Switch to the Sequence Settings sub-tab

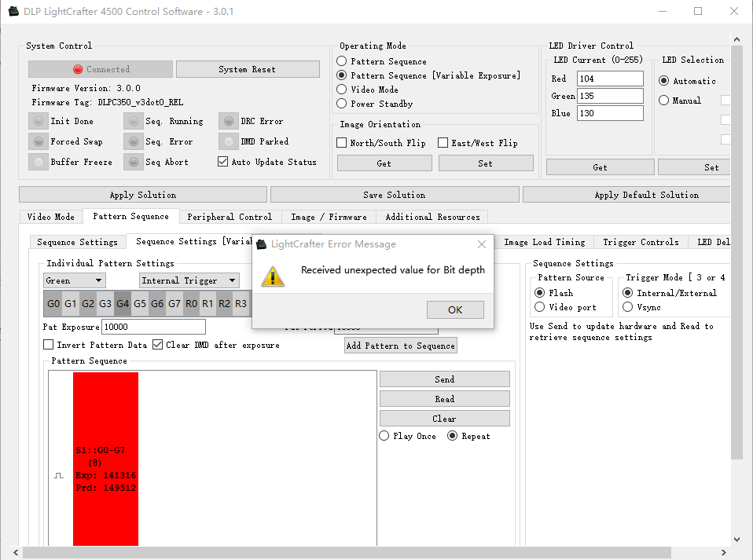pyautogui.click(x=77, y=242)
